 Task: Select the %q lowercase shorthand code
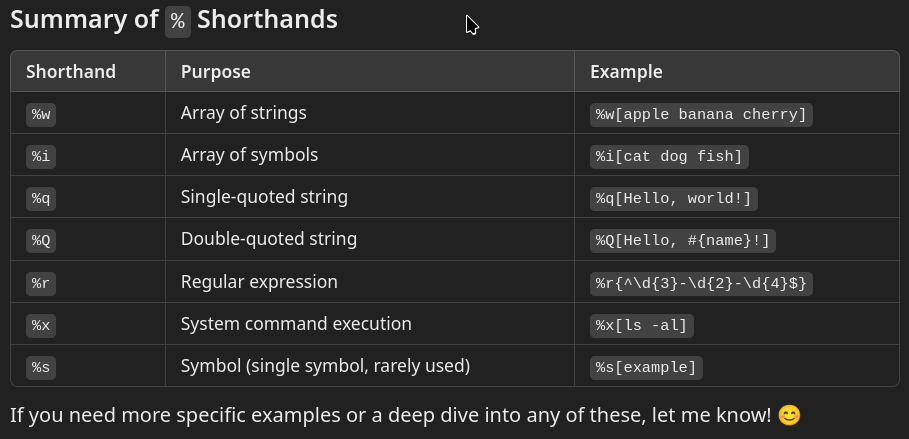[41, 198]
